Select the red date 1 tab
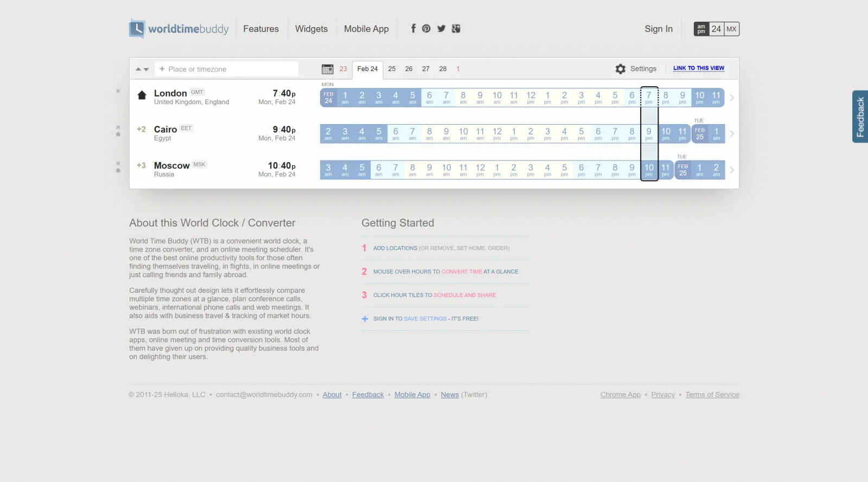This screenshot has width=868, height=482. point(458,69)
